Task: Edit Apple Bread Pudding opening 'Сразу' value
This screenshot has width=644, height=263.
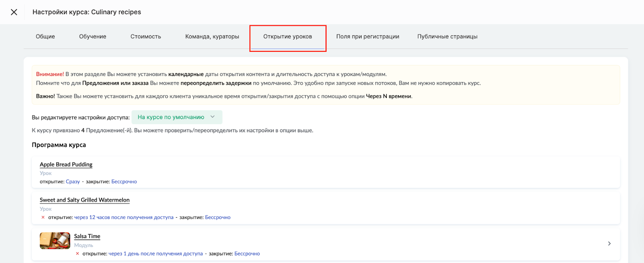Action: tap(73, 182)
